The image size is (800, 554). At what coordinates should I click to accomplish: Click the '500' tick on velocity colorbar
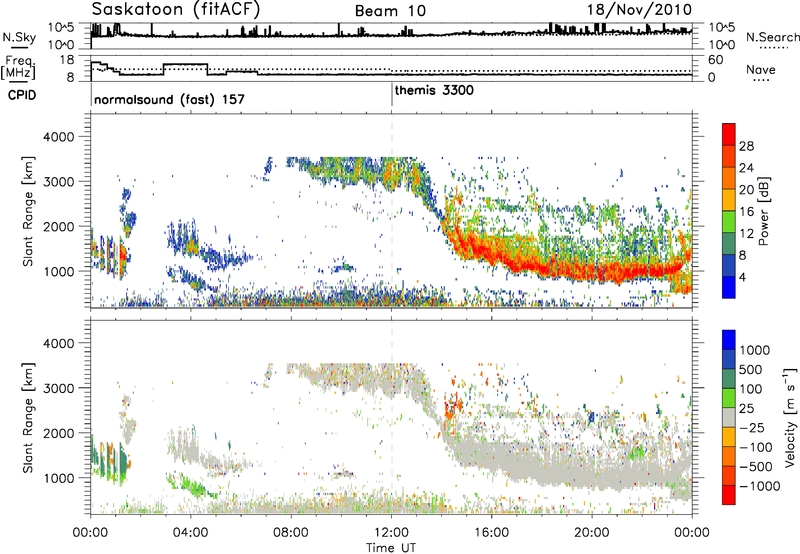click(x=750, y=370)
